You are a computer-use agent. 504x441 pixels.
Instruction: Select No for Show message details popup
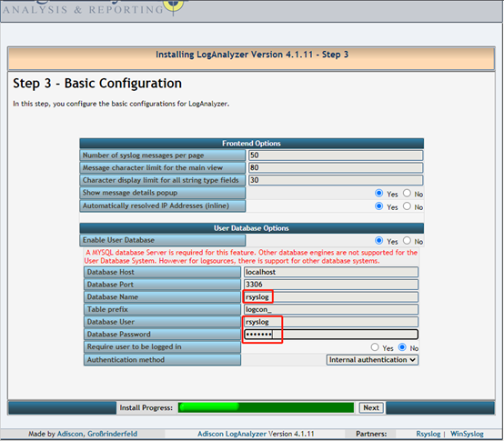click(407, 193)
